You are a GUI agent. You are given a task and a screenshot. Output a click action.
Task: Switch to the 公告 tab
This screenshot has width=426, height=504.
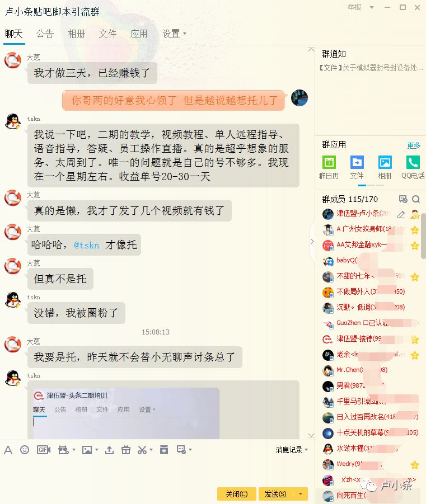tap(45, 34)
